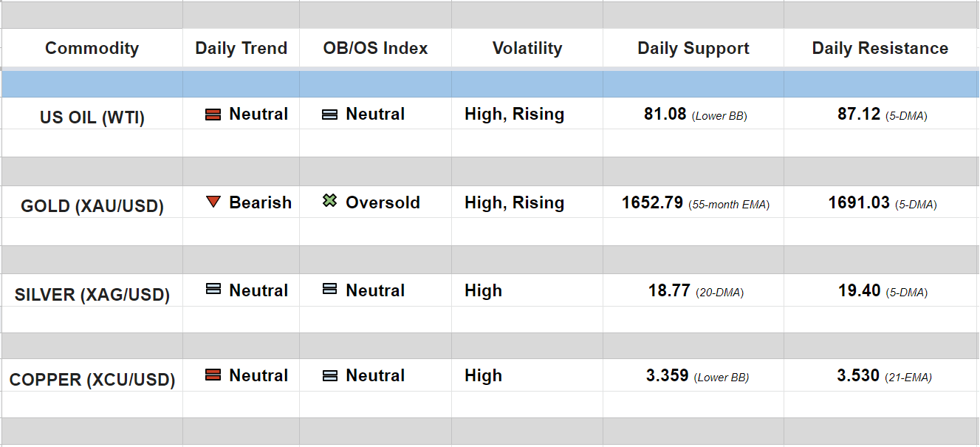Screen dimensions: 980x447
Task: Select the US OIL (WTI) row label
Action: click(x=92, y=117)
